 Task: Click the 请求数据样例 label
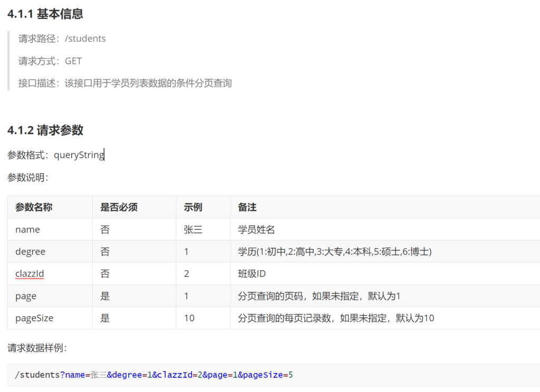click(37, 348)
